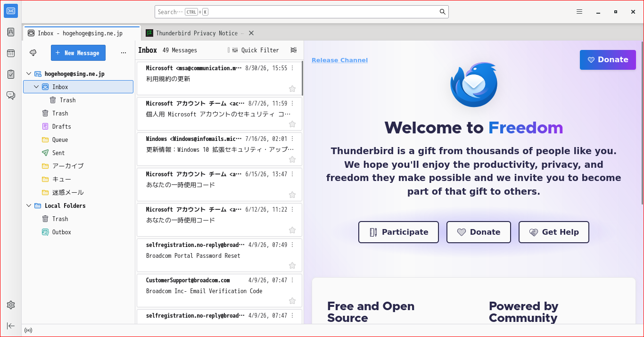
Task: Open Settings via the gear icon
Action: (x=11, y=305)
